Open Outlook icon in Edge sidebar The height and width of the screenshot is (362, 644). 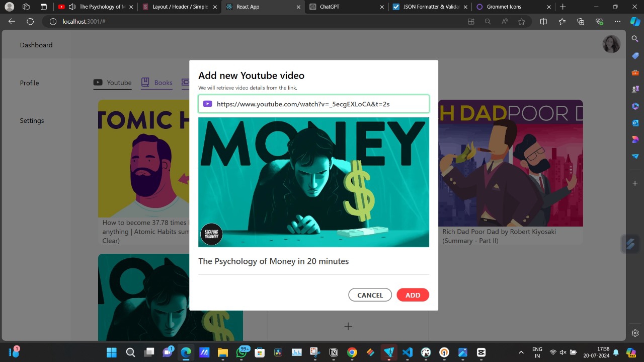[635, 123]
